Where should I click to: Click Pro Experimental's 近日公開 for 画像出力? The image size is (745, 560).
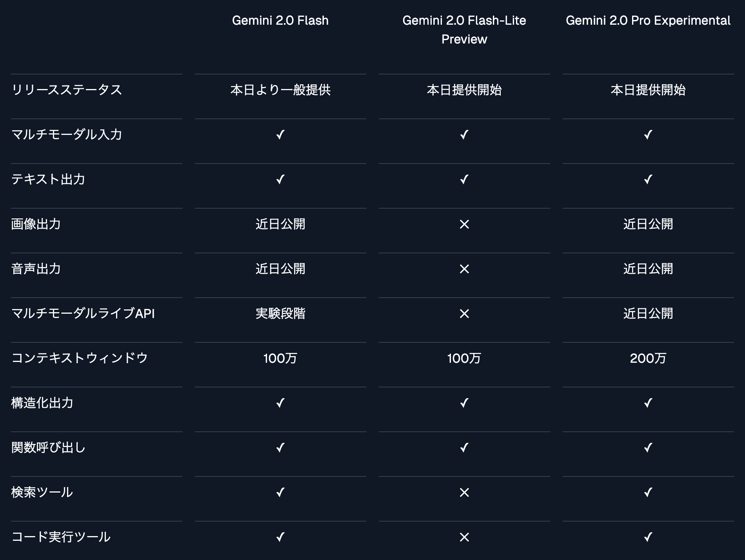point(648,224)
